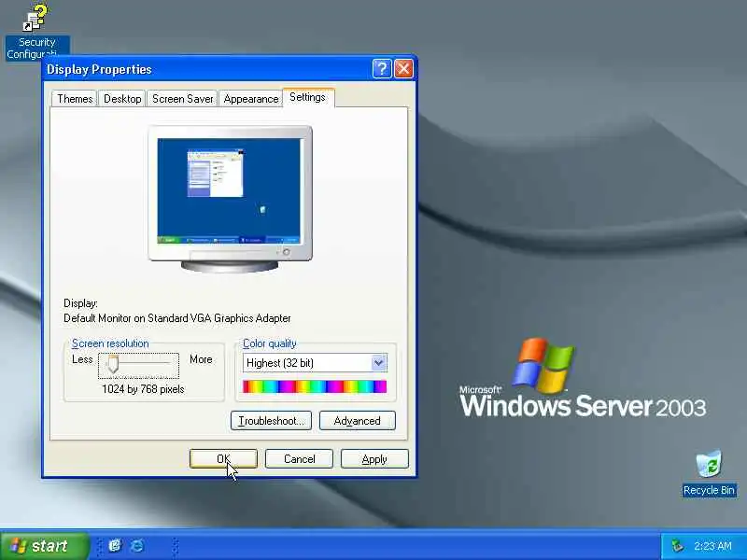Click the monitor preview image
Image resolution: width=747 pixels, height=560 pixels.
[230, 199]
